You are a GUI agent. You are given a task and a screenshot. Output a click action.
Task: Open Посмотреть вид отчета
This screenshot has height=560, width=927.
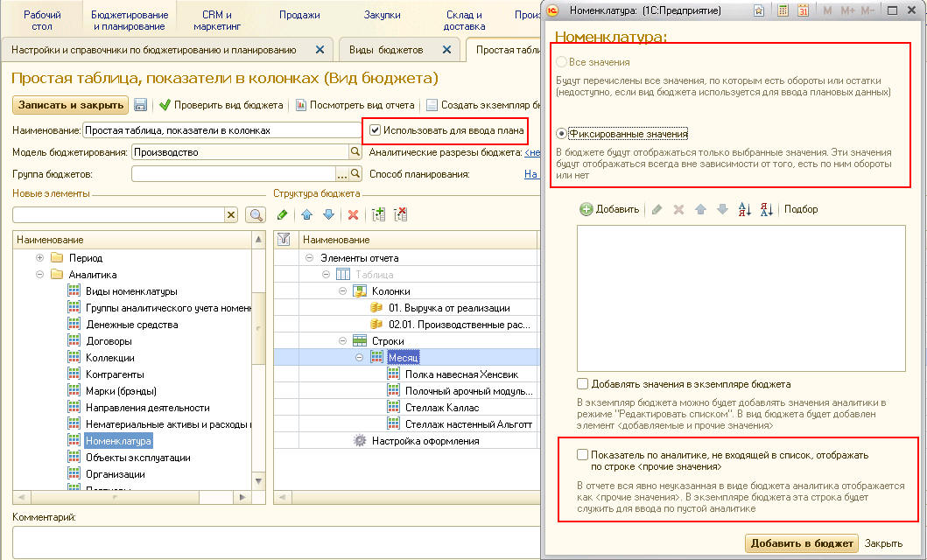355,105
